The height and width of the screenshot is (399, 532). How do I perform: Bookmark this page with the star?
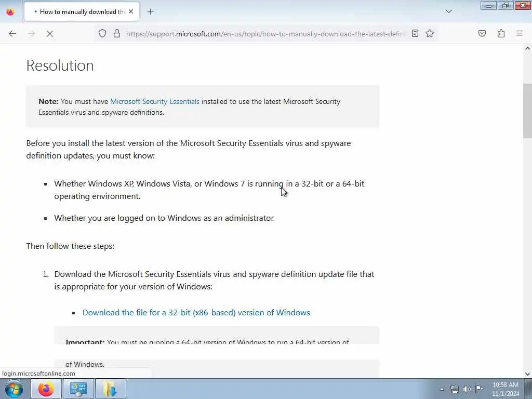click(430, 33)
